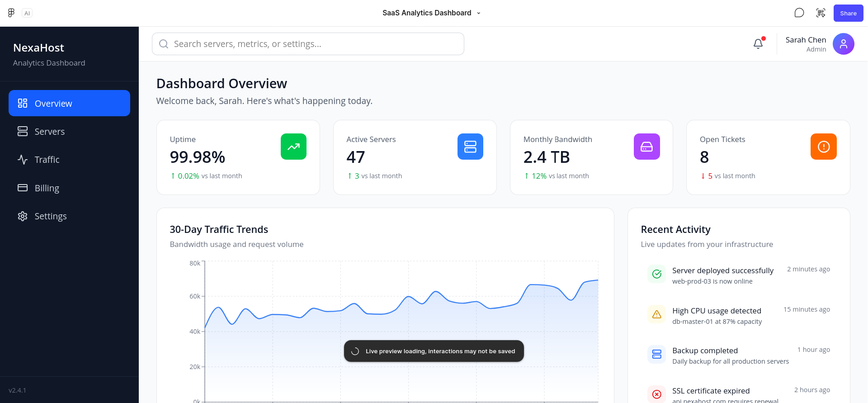Open the Billing section
The height and width of the screenshot is (403, 868).
pos(69,188)
